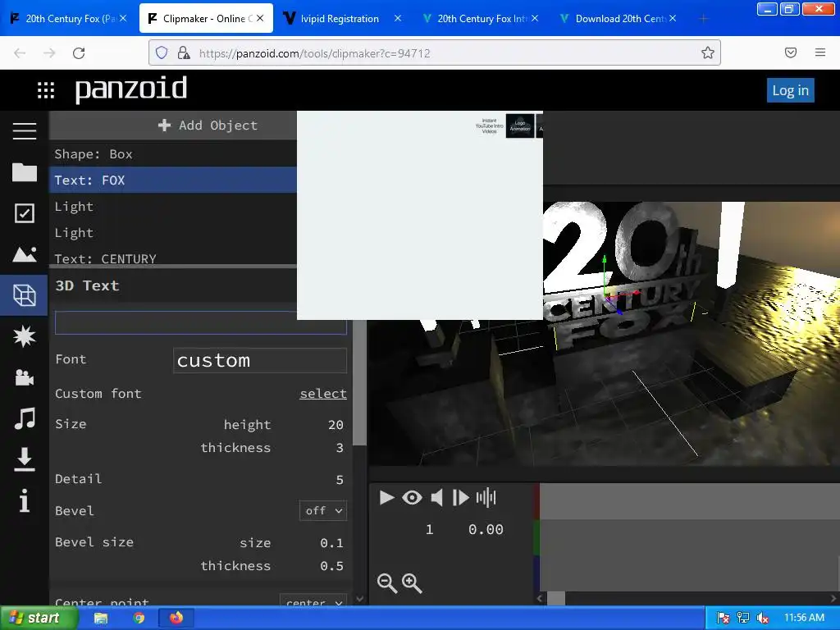Open the Firefox application menu
Viewport: 840px width, 630px height.
point(820,52)
